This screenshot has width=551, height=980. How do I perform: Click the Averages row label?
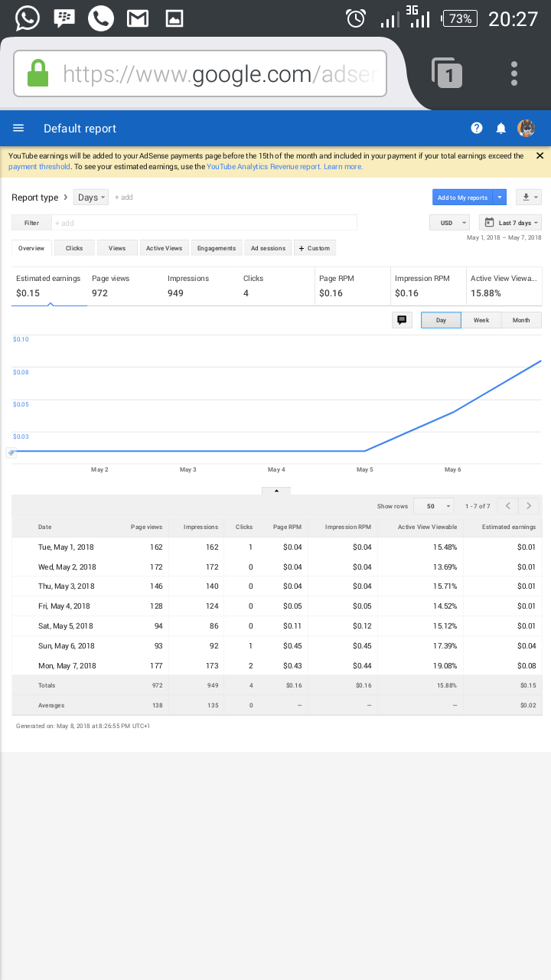(51, 705)
